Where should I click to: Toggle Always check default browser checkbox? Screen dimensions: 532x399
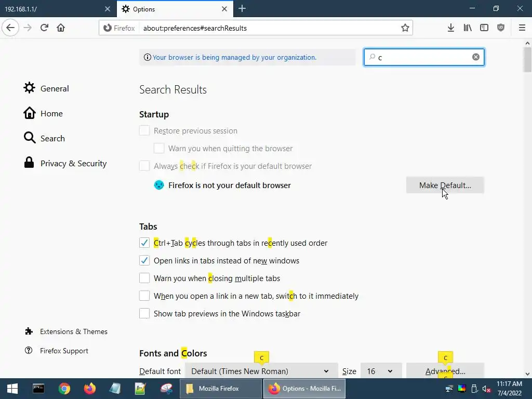point(144,166)
